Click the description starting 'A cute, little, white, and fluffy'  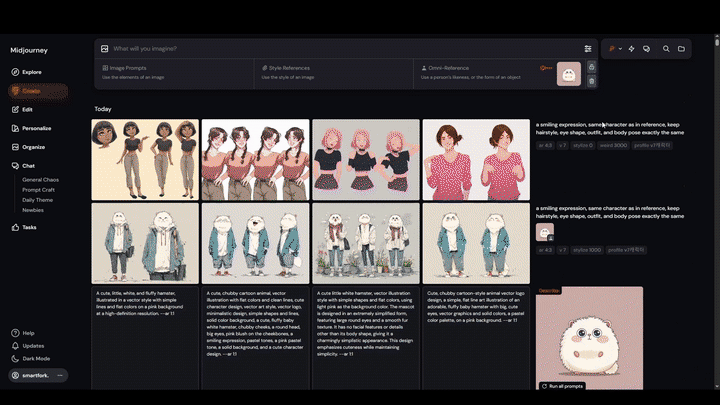pos(141,303)
